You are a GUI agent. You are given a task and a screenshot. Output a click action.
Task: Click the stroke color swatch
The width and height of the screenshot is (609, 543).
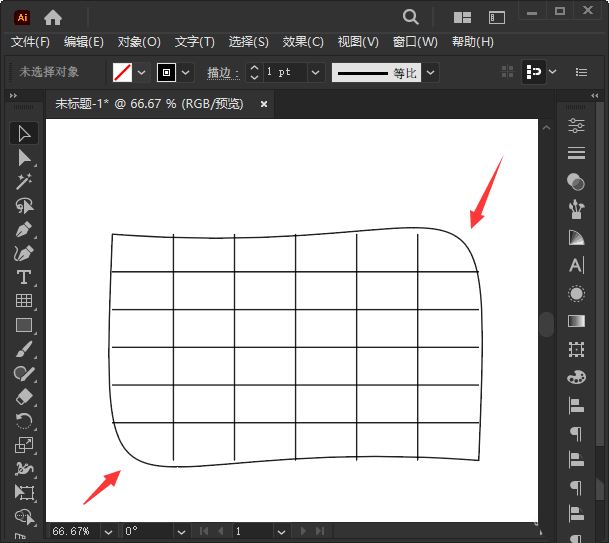[166, 72]
